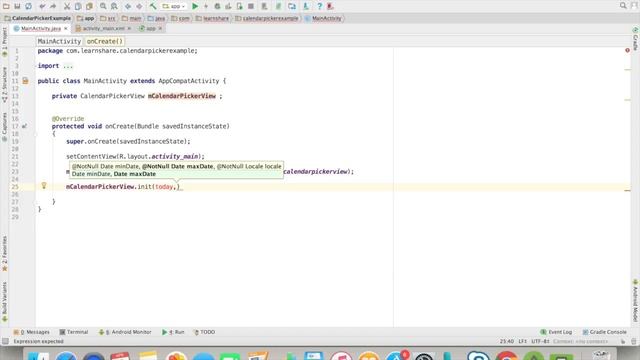Screen dimensions: 640x360
Task: Run the app with the green play button
Action: tap(195, 6)
